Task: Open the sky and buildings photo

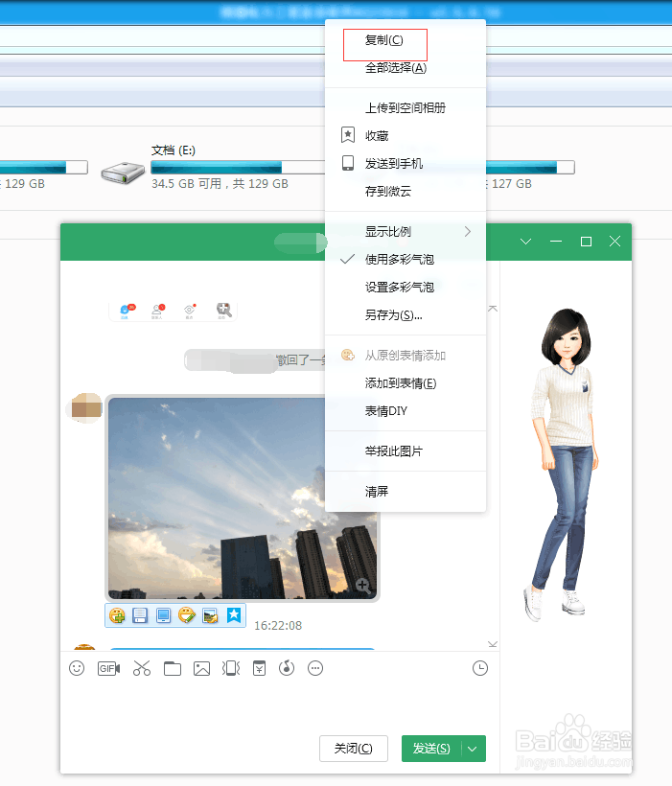Action: [x=243, y=498]
